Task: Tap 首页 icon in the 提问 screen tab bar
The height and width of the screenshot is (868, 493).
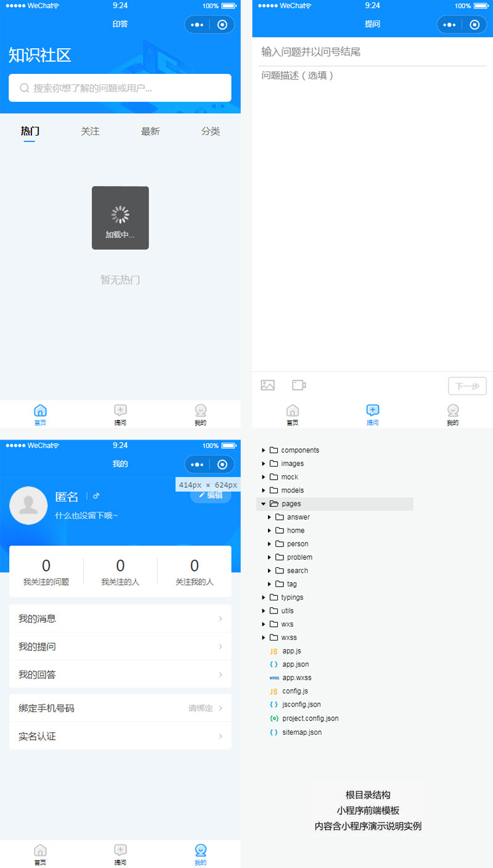Action: coord(293,410)
